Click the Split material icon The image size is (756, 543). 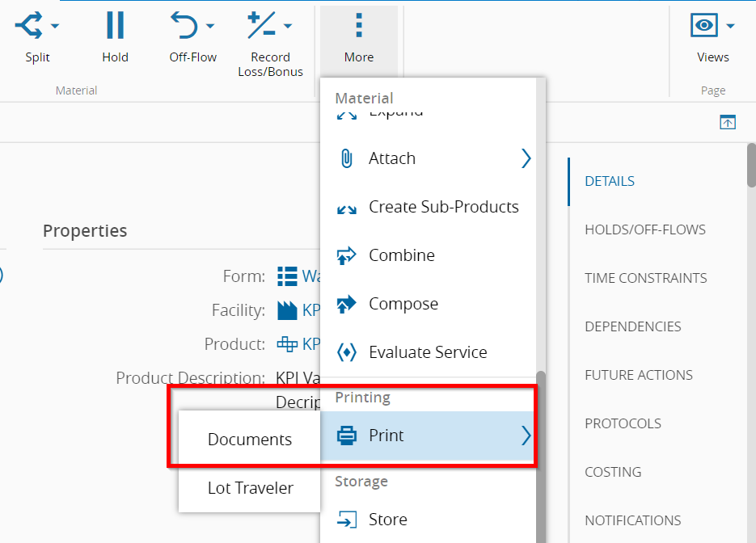pos(29,26)
